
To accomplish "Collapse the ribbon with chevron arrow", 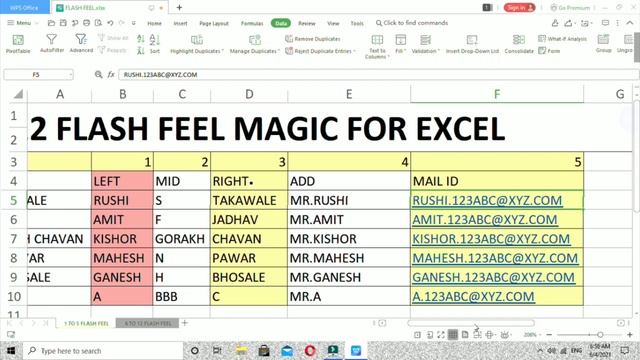I will [630, 23].
